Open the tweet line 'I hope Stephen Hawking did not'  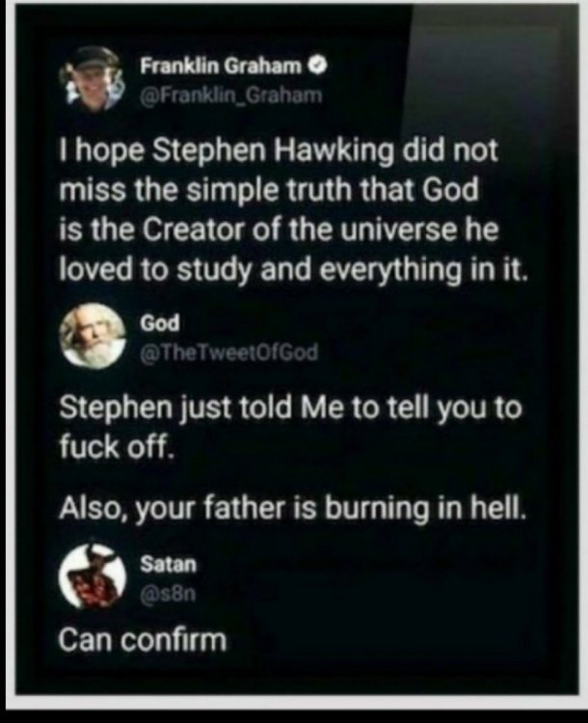click(x=279, y=152)
